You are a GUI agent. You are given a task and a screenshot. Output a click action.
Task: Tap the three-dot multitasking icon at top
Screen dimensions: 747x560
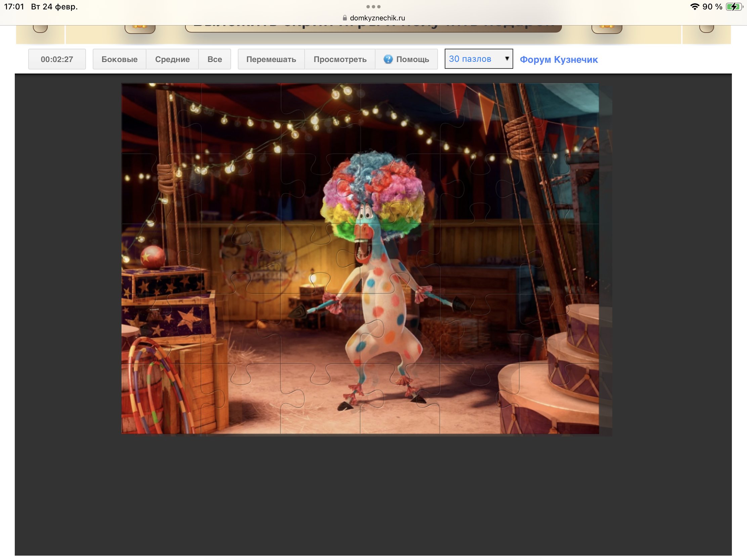click(373, 7)
